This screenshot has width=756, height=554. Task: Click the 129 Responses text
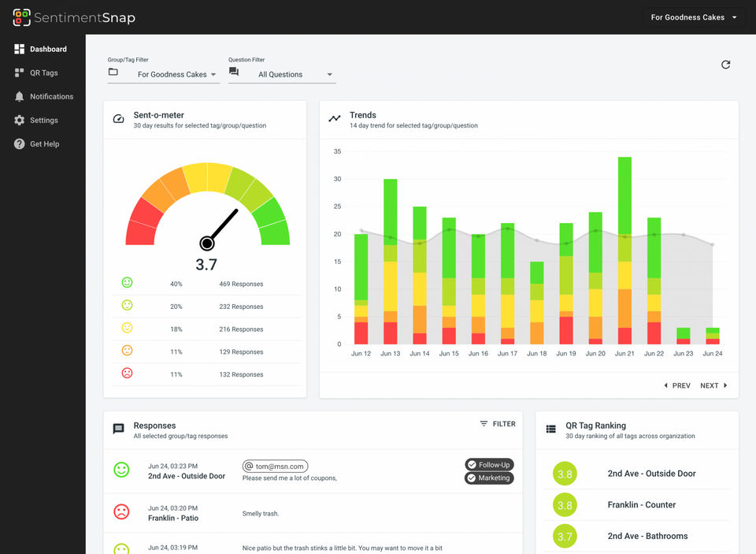pyautogui.click(x=241, y=351)
